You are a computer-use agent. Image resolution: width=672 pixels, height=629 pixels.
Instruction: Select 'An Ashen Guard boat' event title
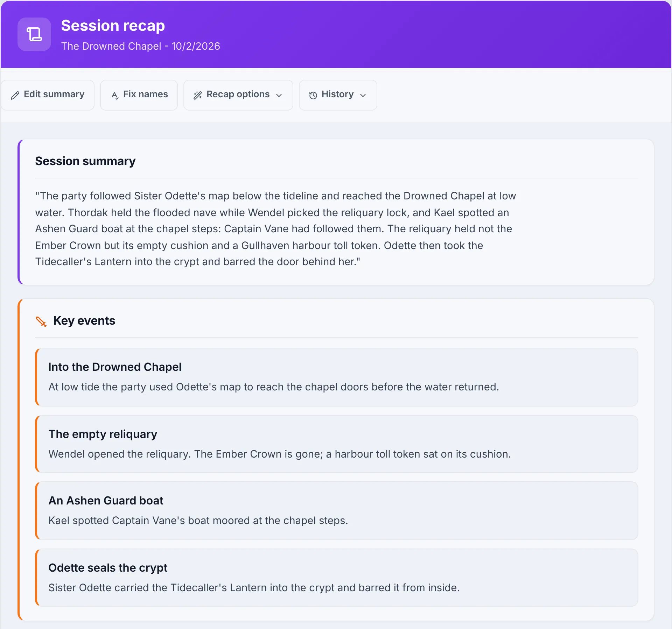[106, 501]
